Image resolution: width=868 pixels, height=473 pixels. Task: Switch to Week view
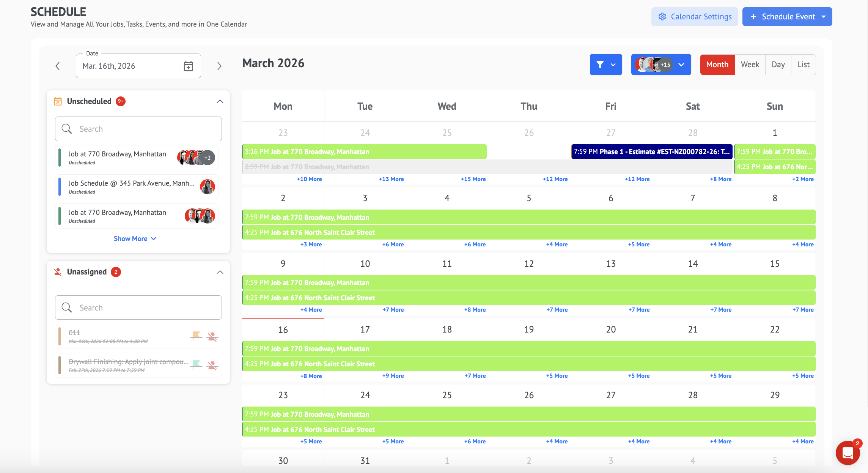coord(750,65)
